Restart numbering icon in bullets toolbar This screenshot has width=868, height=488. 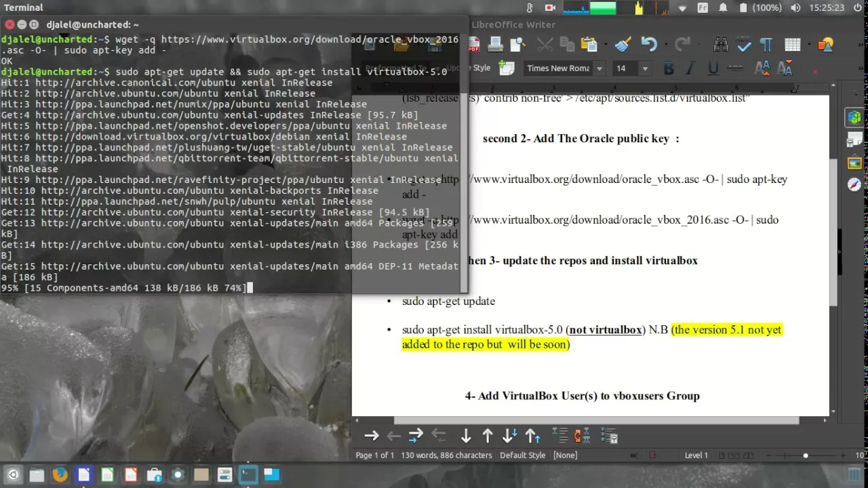[x=582, y=436]
